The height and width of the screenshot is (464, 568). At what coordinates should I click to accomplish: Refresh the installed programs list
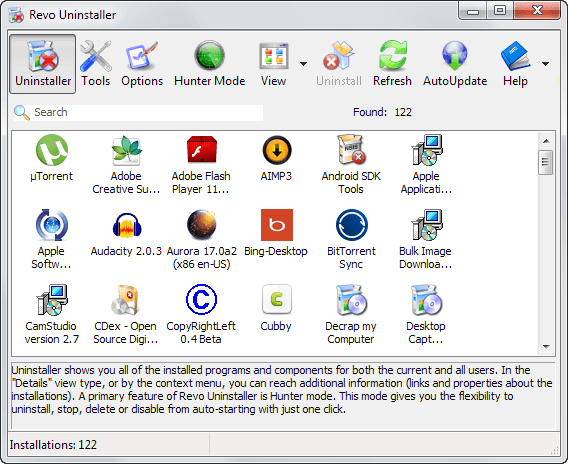[x=392, y=64]
